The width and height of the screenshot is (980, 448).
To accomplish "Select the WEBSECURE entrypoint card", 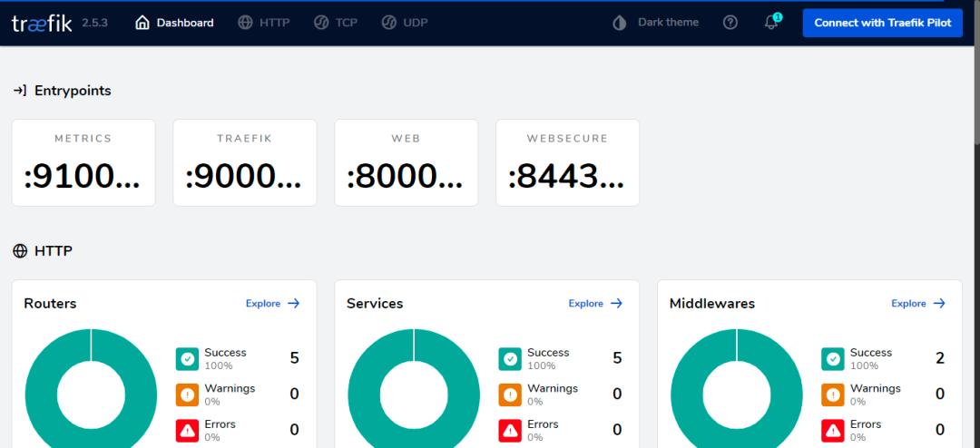I will pos(567,162).
